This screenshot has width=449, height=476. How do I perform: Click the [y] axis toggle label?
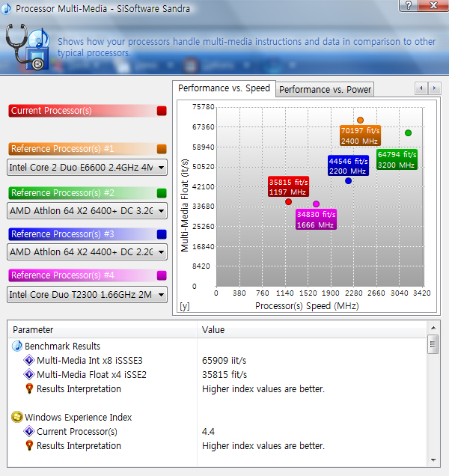185,306
